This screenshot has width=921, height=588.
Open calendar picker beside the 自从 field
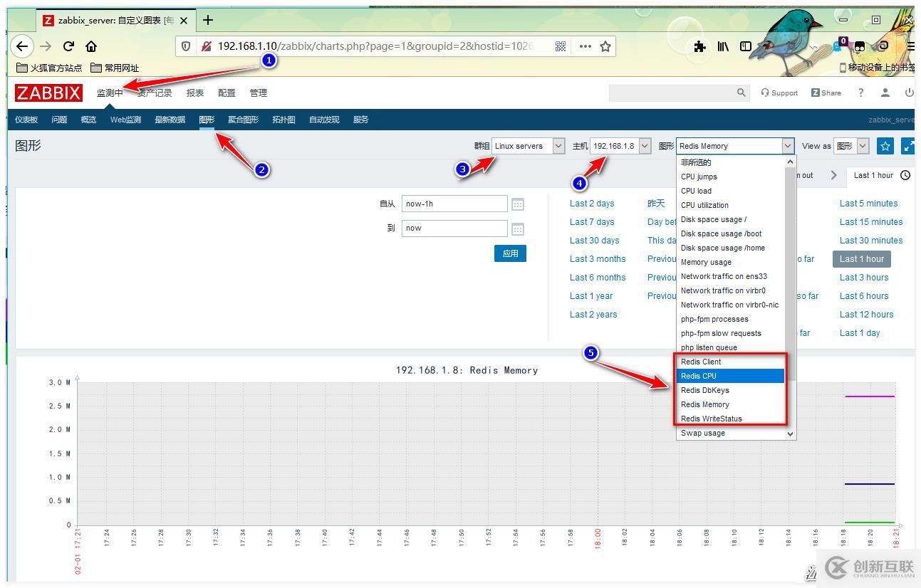tap(518, 204)
